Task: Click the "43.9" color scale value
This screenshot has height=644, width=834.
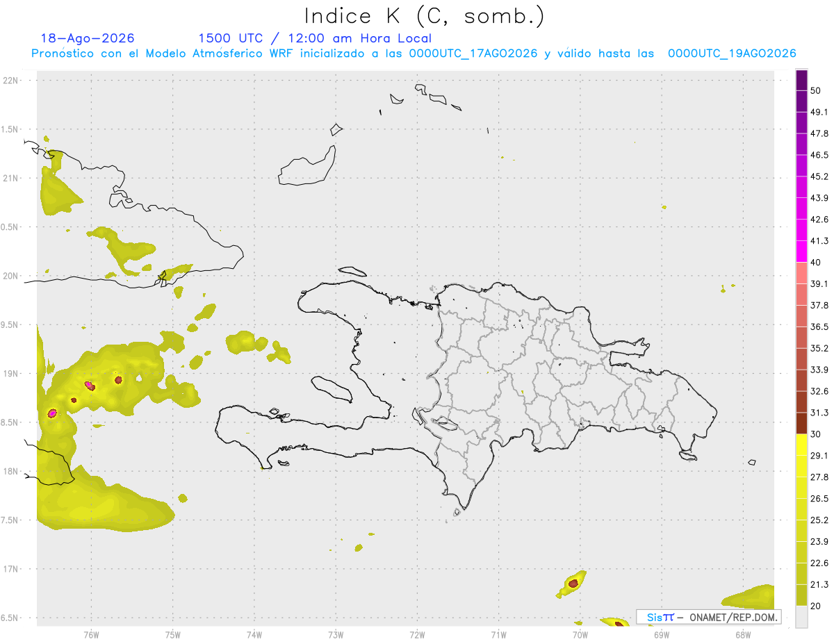Action: [x=819, y=198]
